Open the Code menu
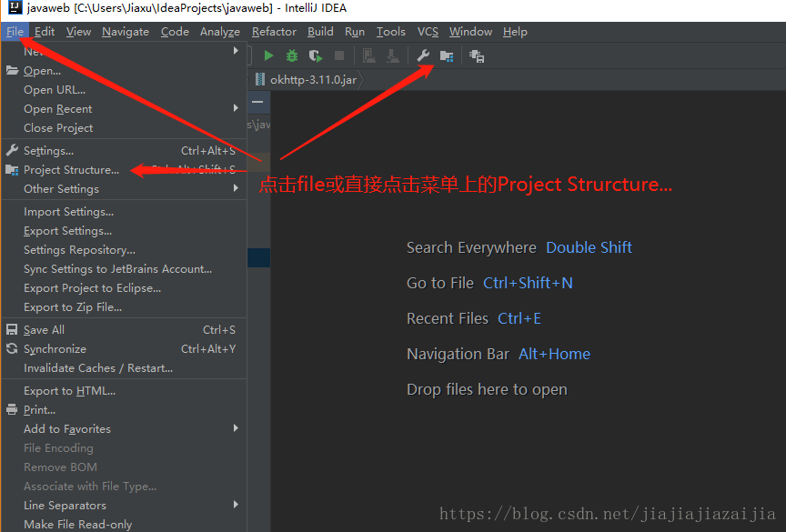 click(x=175, y=32)
